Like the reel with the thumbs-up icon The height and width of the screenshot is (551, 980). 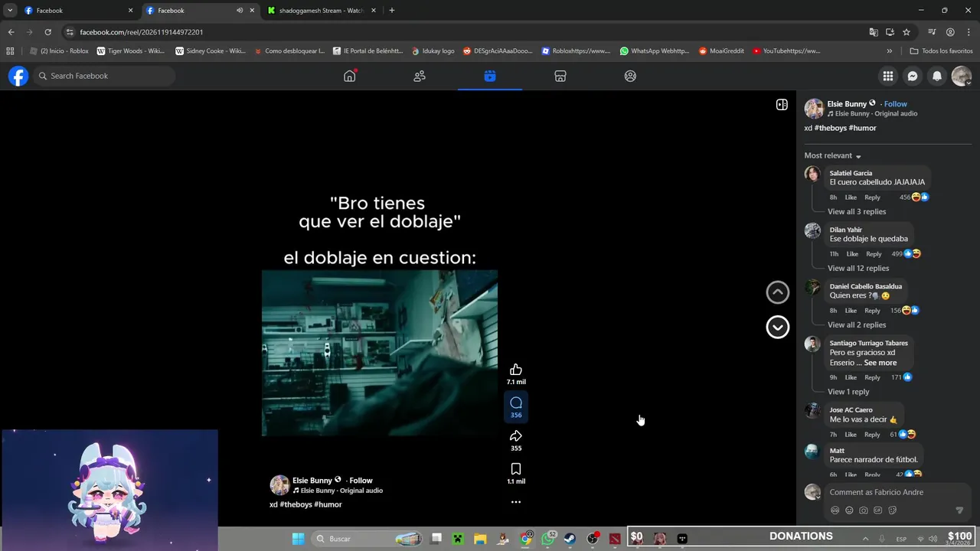pos(516,370)
